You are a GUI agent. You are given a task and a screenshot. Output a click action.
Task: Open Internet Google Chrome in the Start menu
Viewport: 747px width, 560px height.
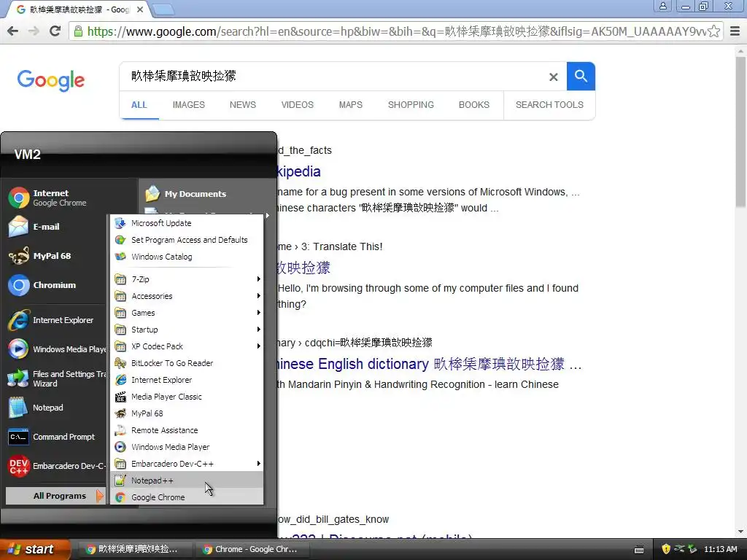[58, 198]
